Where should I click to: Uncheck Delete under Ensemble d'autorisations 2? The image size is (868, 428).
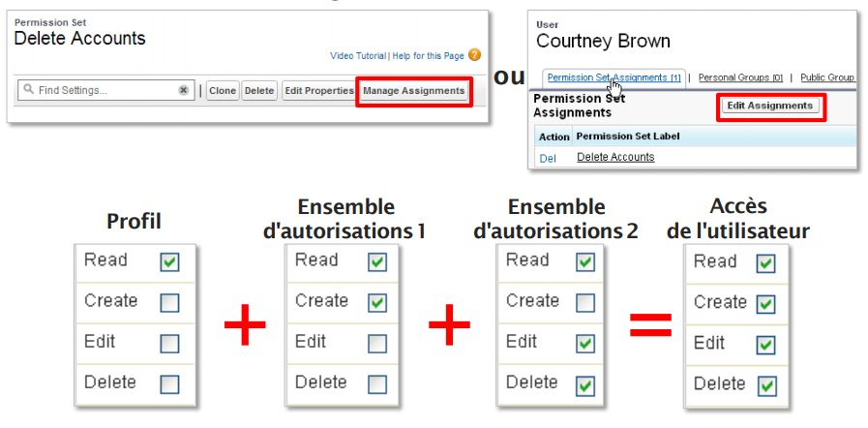[x=585, y=384]
